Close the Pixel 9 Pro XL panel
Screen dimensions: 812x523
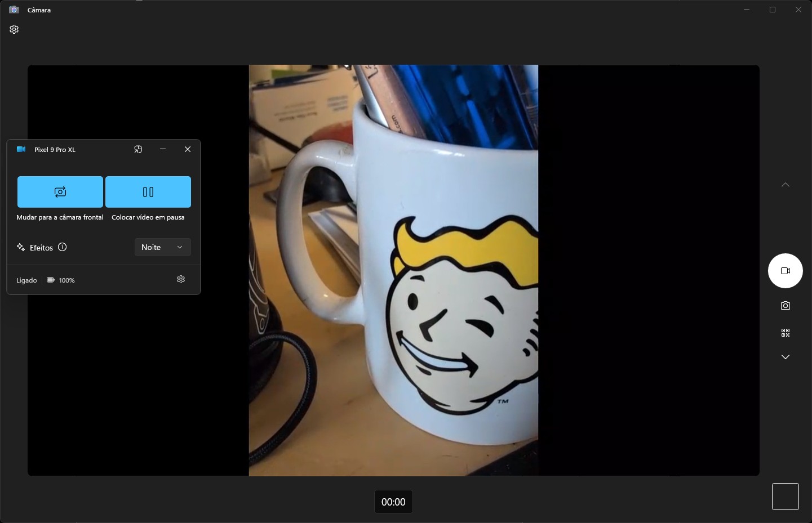pos(188,149)
